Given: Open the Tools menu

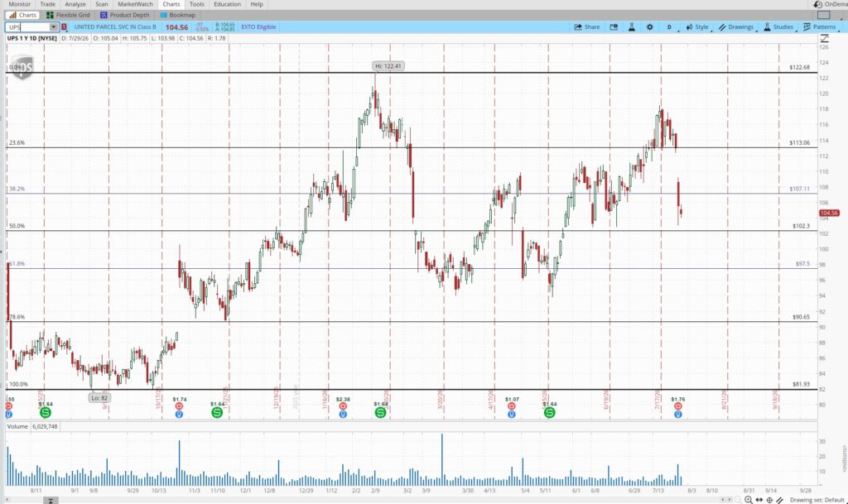Looking at the screenshot, I should click(x=197, y=4).
